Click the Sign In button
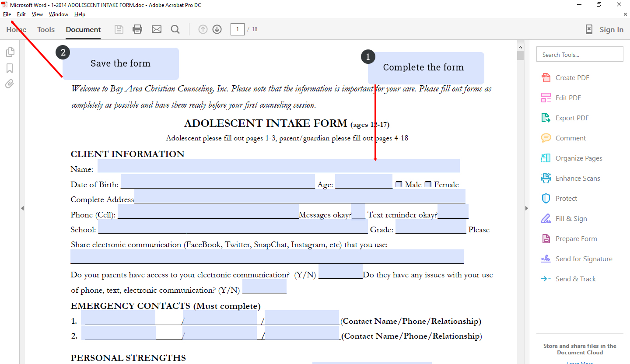The image size is (630, 364). click(x=611, y=29)
